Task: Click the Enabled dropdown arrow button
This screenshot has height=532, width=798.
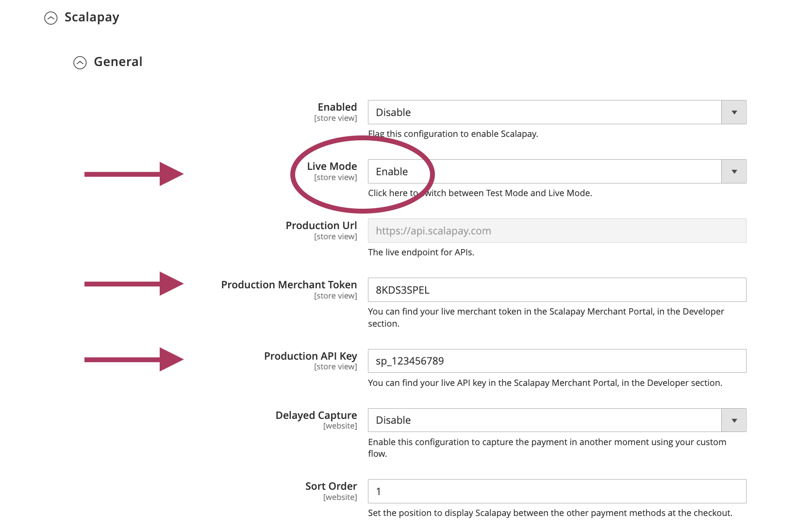Action: tap(734, 112)
